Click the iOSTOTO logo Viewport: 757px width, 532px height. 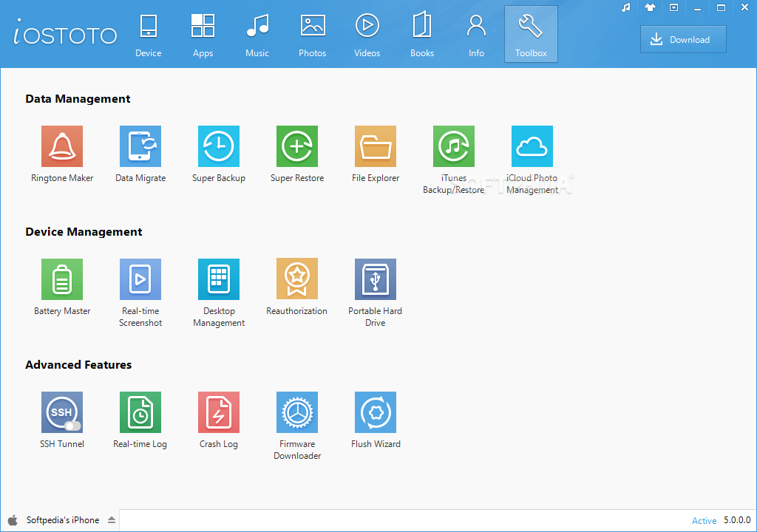click(x=65, y=33)
